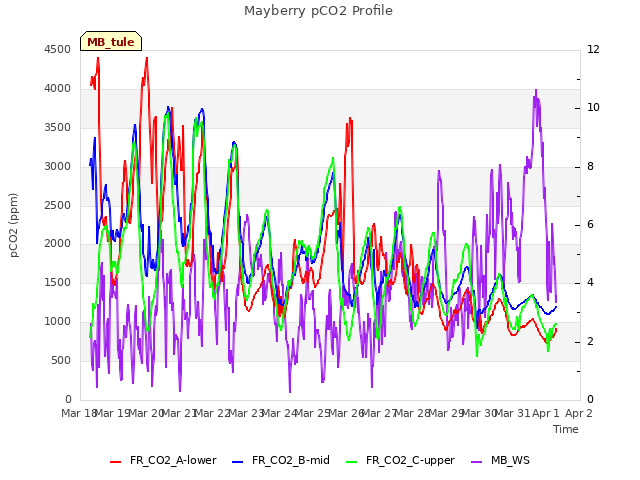The width and height of the screenshot is (640, 480).
Task: Click the Mar 18 x-axis label
Action: 78,413
